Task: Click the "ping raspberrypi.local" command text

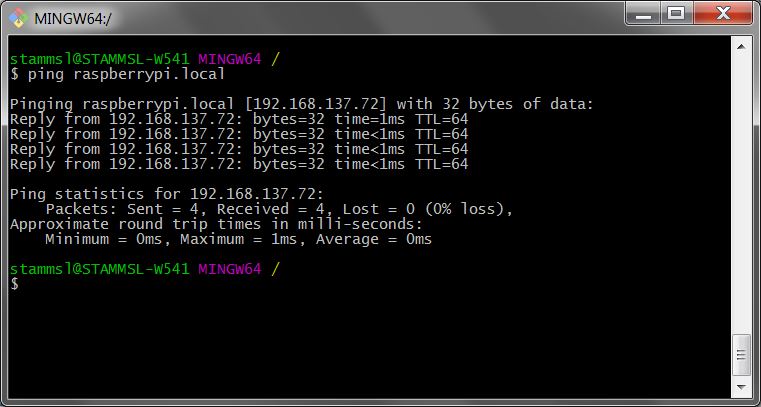Action: coord(126,74)
